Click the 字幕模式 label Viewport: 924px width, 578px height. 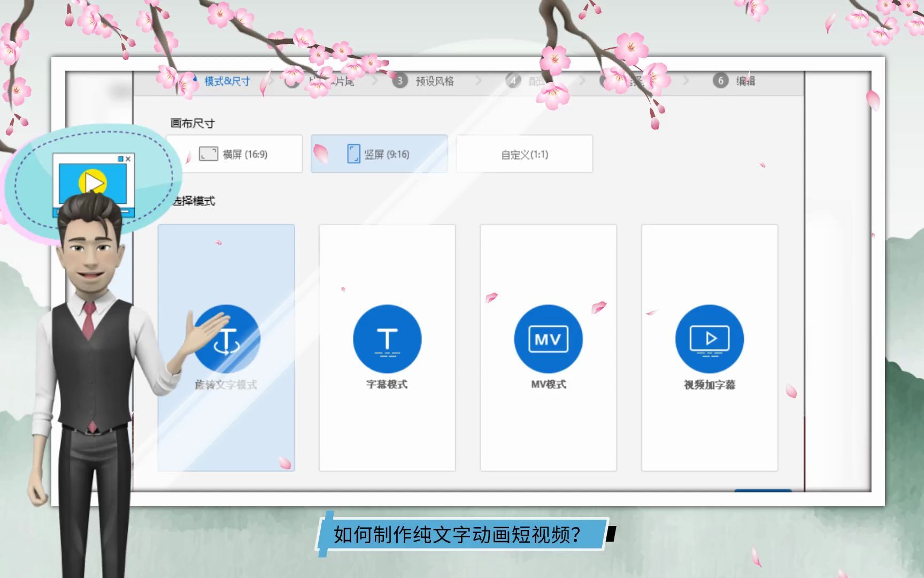pos(387,384)
